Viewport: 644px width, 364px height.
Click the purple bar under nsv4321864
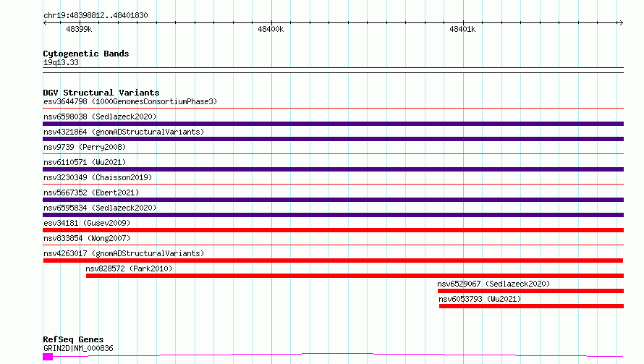(x=333, y=139)
